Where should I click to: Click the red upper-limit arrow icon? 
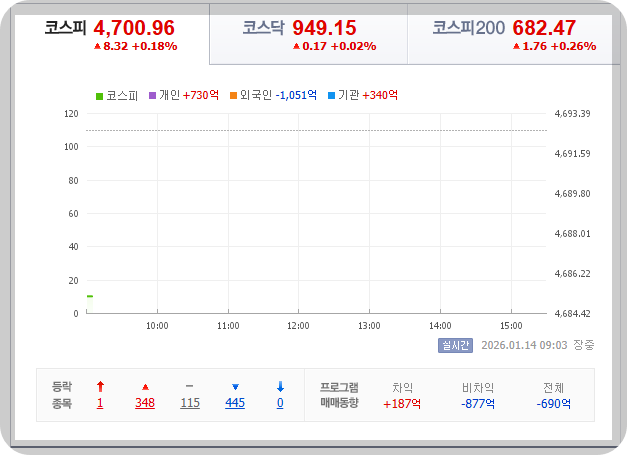(x=100, y=387)
